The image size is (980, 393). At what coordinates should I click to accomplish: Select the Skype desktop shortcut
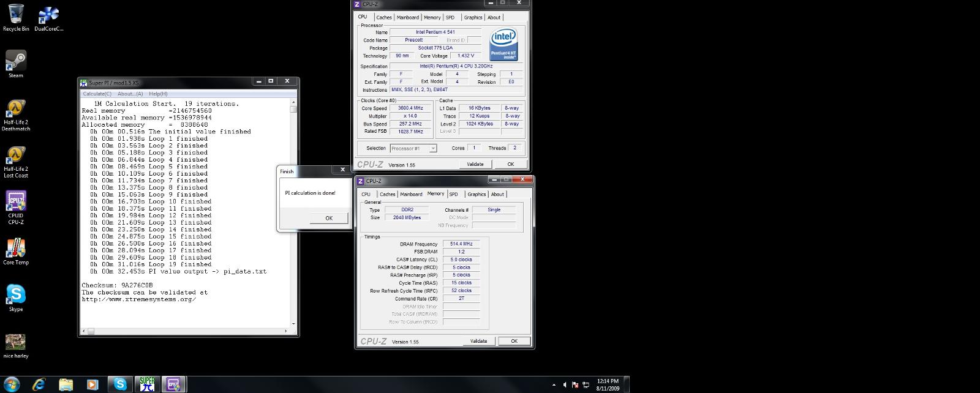coord(16,298)
